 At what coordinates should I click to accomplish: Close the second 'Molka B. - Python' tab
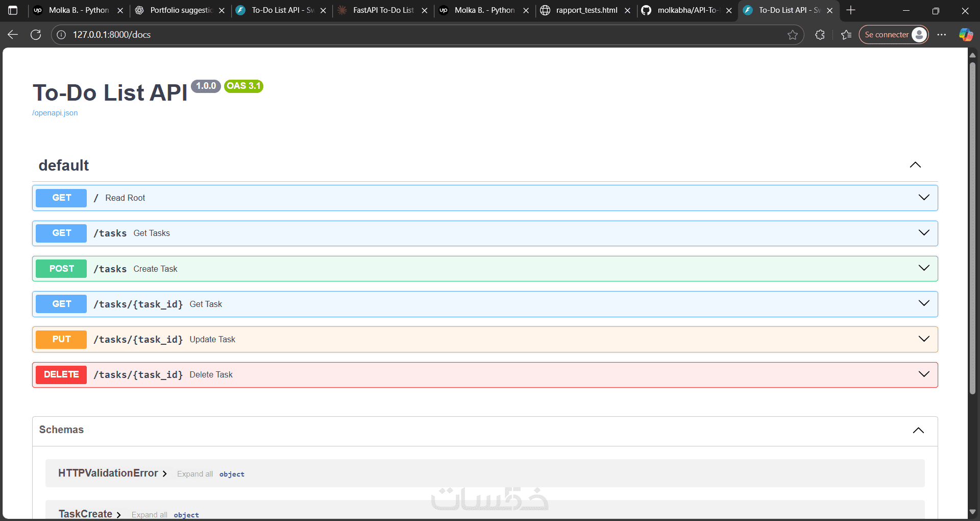(526, 10)
